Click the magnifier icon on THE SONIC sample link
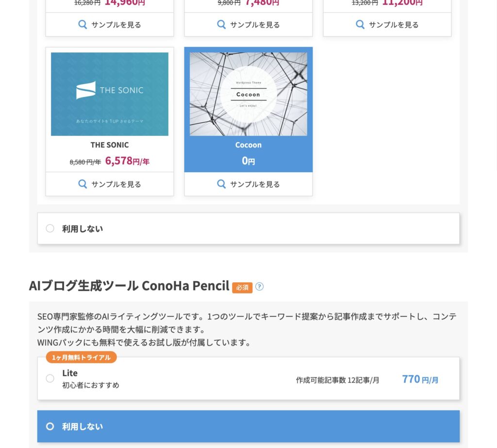This screenshot has width=497, height=448. coord(83,184)
